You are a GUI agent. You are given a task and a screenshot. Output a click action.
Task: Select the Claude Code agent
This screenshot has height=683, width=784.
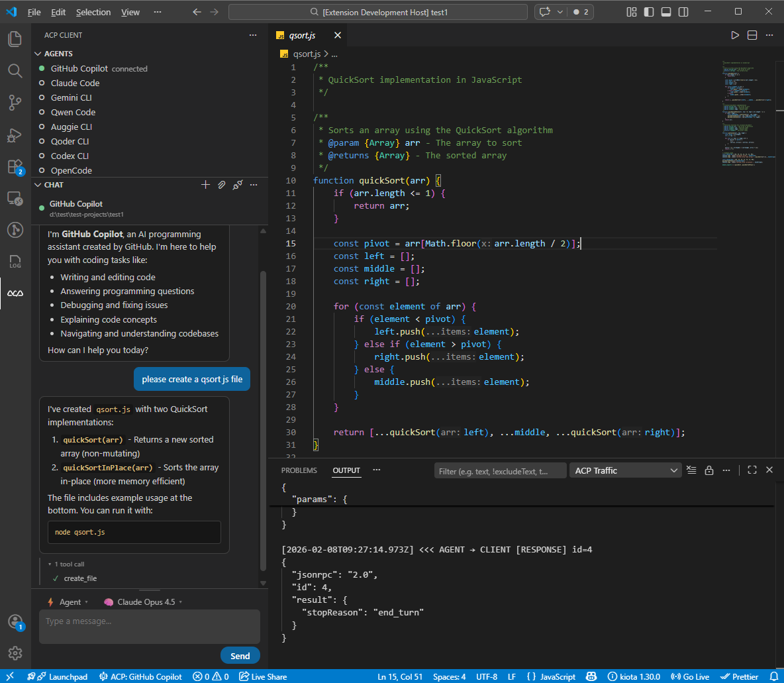(75, 83)
